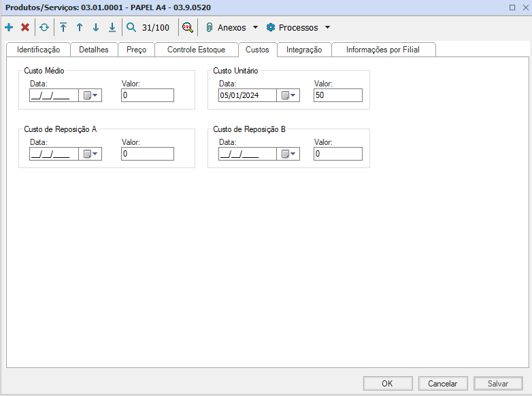Click the Custo Unitário Valor field

coord(338,96)
